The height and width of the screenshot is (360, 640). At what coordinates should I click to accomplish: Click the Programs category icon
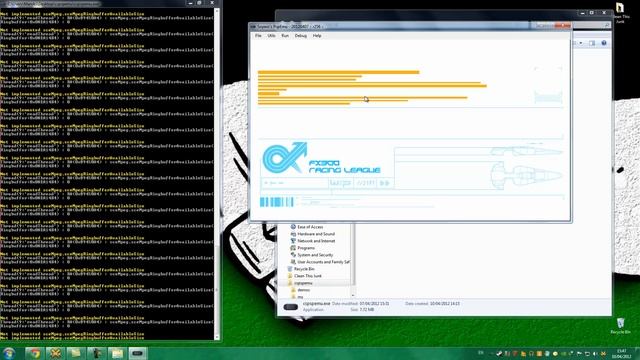point(293,248)
